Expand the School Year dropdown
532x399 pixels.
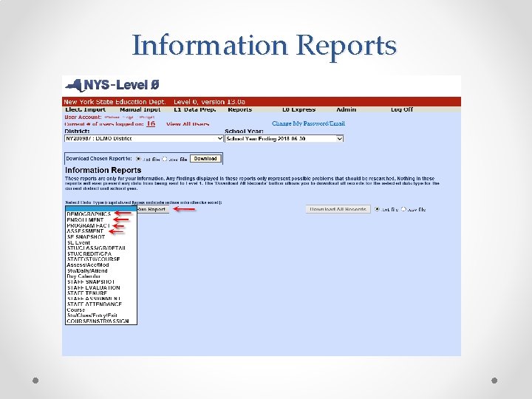point(284,138)
